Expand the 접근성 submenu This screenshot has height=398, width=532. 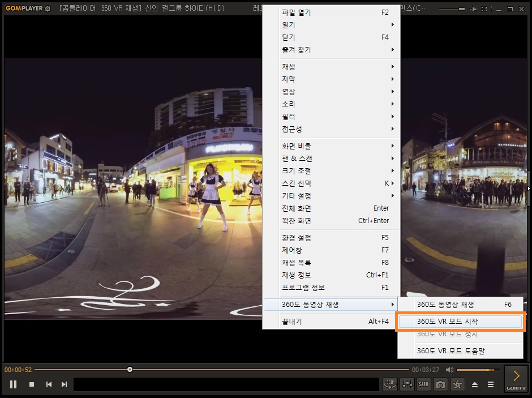(x=331, y=129)
